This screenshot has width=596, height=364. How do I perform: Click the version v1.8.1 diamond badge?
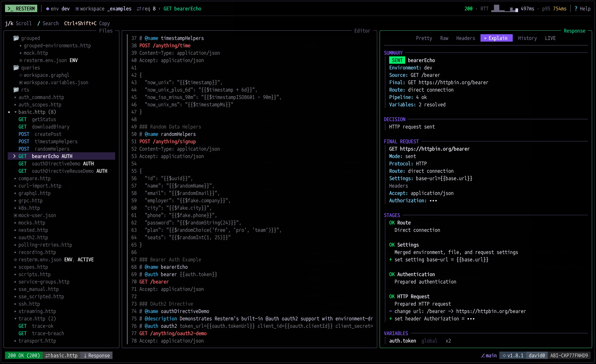513,356
